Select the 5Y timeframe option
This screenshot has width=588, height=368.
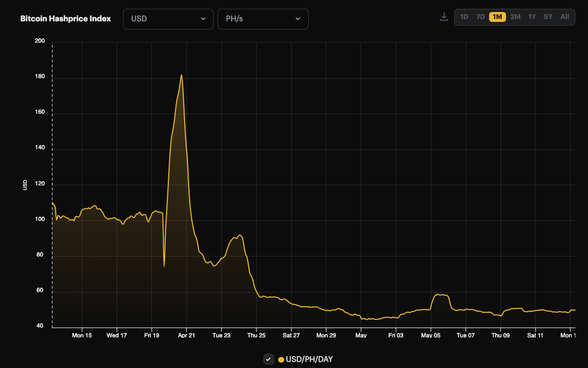pyautogui.click(x=546, y=16)
